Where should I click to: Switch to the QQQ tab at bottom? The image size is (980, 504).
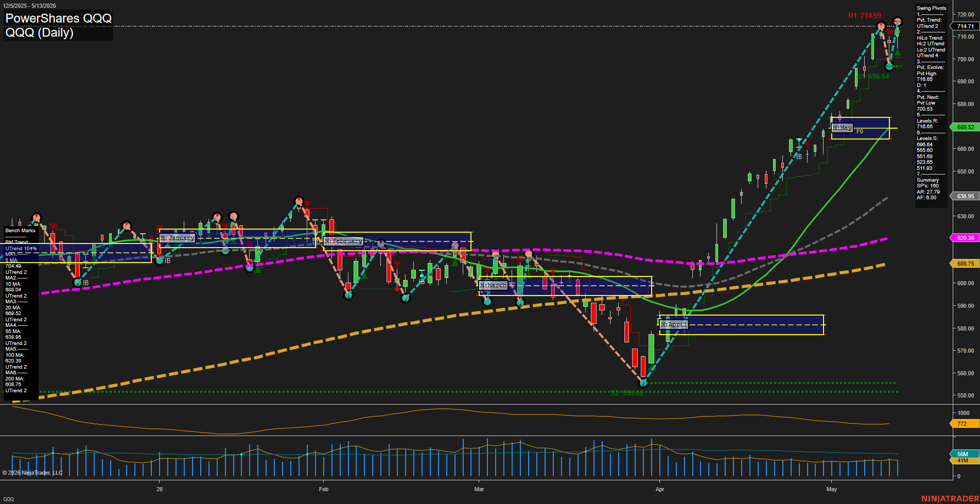point(9,499)
